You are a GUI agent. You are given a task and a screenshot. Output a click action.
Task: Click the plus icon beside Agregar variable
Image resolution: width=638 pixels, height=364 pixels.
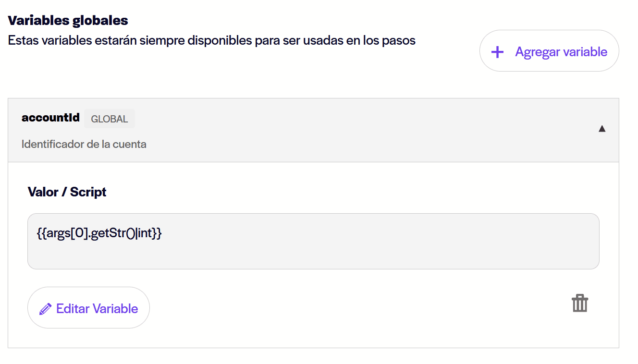pos(498,52)
